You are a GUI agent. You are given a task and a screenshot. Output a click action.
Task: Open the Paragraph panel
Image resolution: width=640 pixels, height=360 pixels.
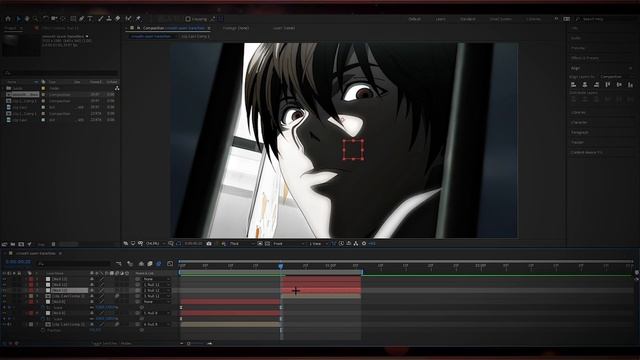580,132
